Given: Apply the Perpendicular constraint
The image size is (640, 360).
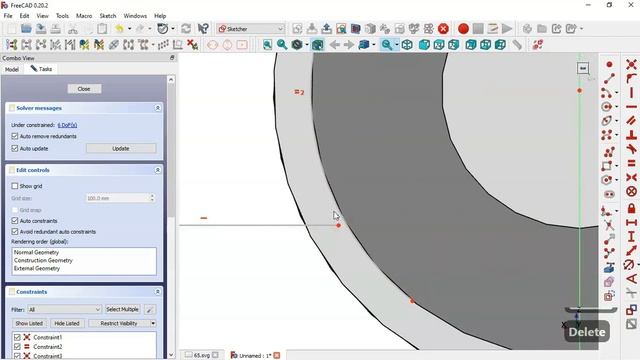Looking at the screenshot, I should pyautogui.click(x=631, y=135).
